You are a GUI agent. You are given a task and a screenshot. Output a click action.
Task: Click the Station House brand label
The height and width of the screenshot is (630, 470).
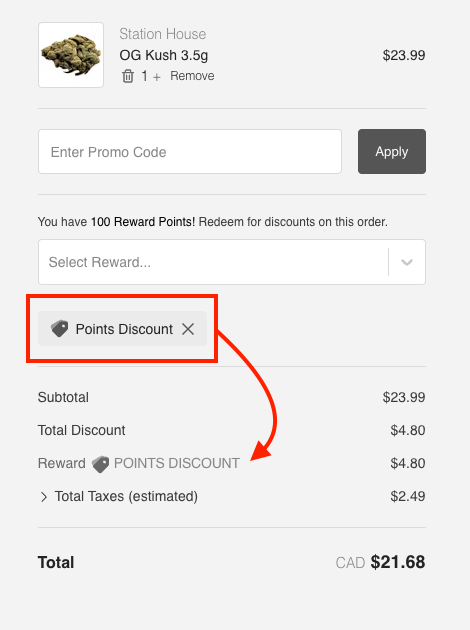[x=163, y=34]
